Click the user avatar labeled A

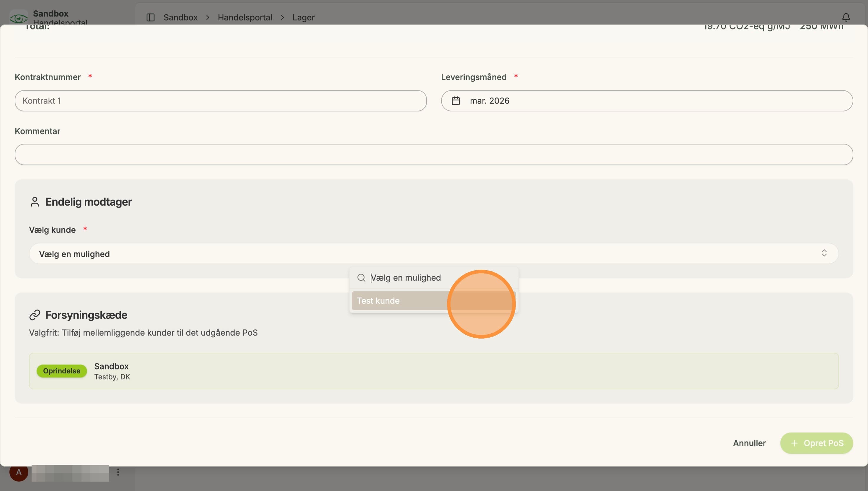click(x=19, y=472)
